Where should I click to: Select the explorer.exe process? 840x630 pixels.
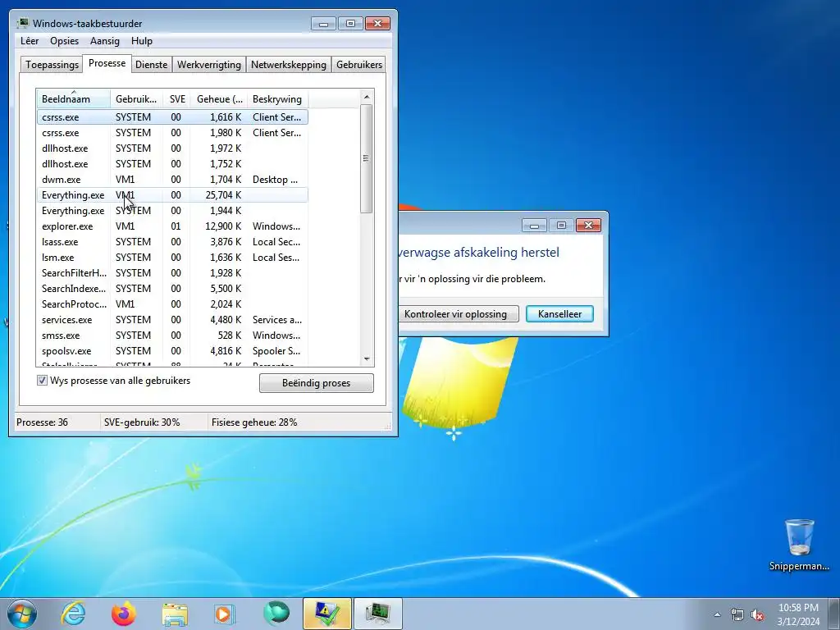[172, 226]
